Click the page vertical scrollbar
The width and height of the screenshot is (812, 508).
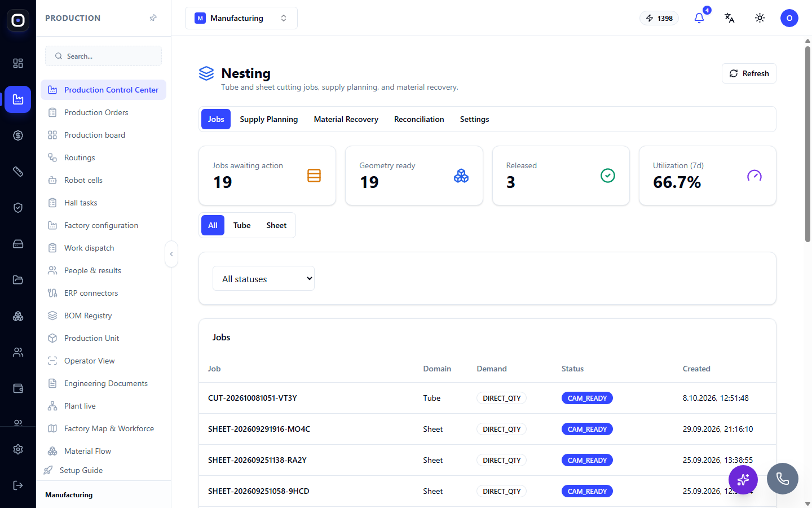[x=807, y=144]
